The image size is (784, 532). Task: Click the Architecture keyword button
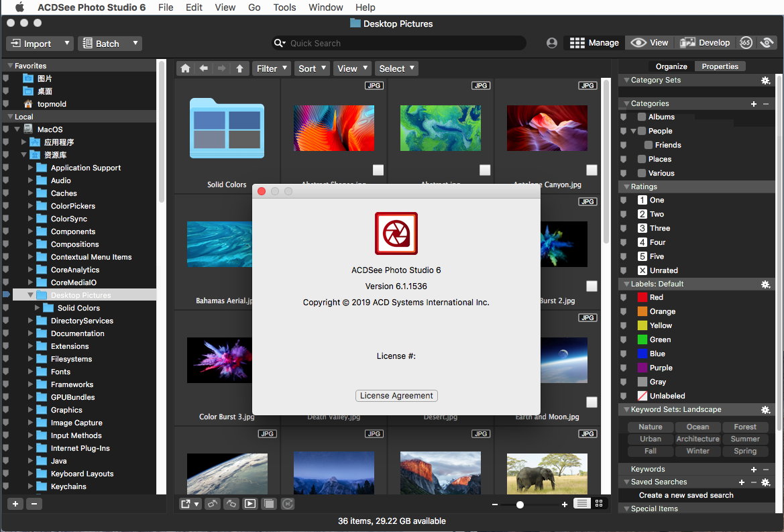tap(697, 439)
